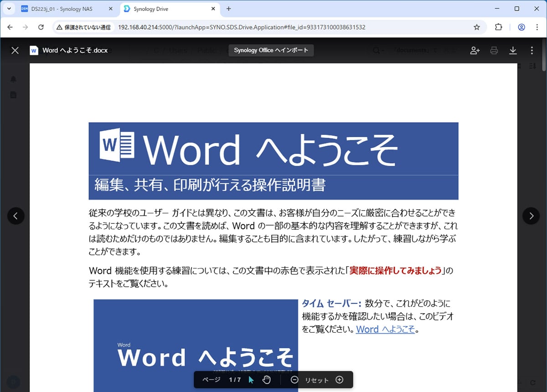Open a new browser tab
This screenshot has height=392, width=547.
coord(229,9)
